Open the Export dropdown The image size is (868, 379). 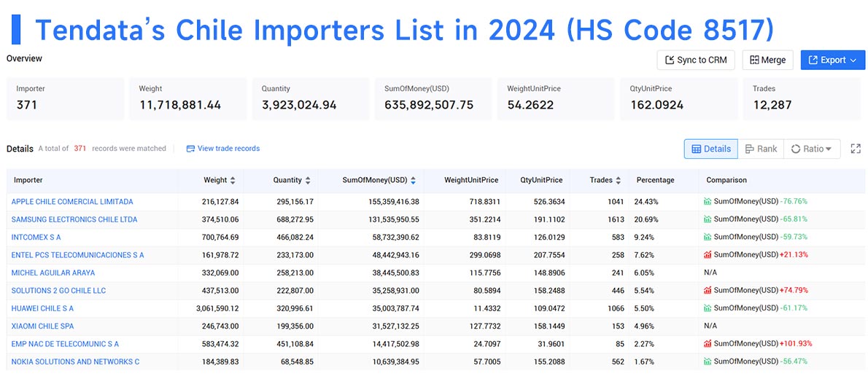pos(832,60)
